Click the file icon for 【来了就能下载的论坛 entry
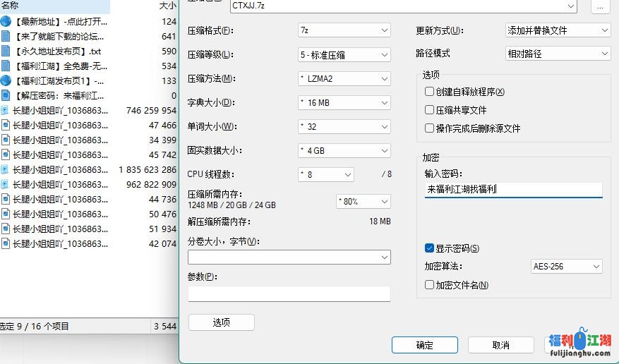Screen dimensions: 619x364 pos(6,37)
